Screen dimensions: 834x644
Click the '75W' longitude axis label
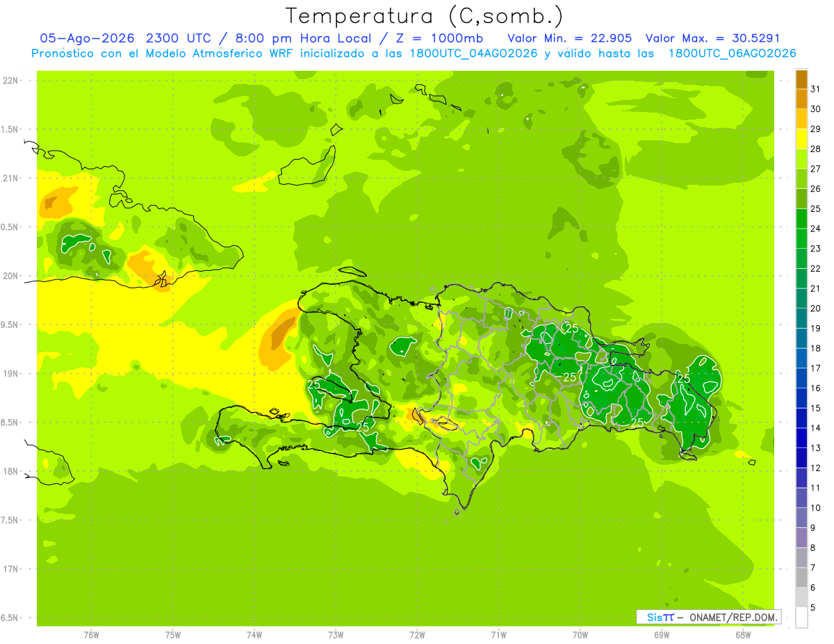(x=173, y=635)
